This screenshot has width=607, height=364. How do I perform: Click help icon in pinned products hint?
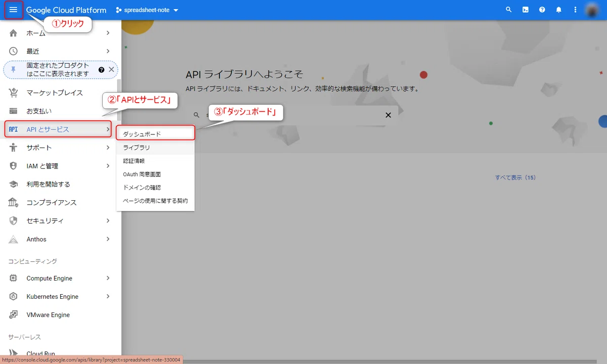pos(101,69)
